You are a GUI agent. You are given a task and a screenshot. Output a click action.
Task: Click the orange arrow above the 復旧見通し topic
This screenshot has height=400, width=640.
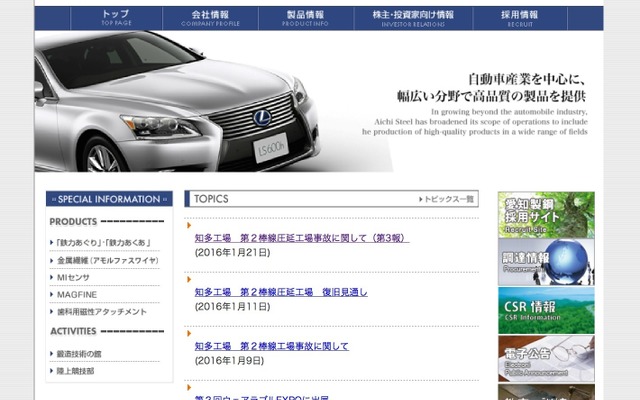click(x=189, y=279)
